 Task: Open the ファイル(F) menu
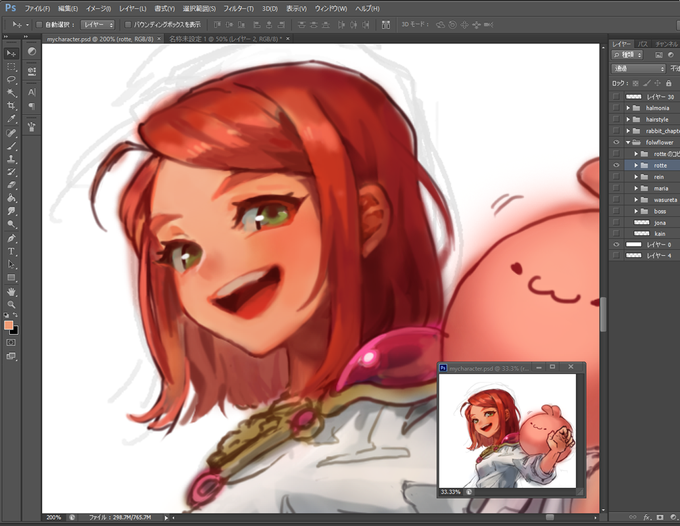[x=37, y=9]
